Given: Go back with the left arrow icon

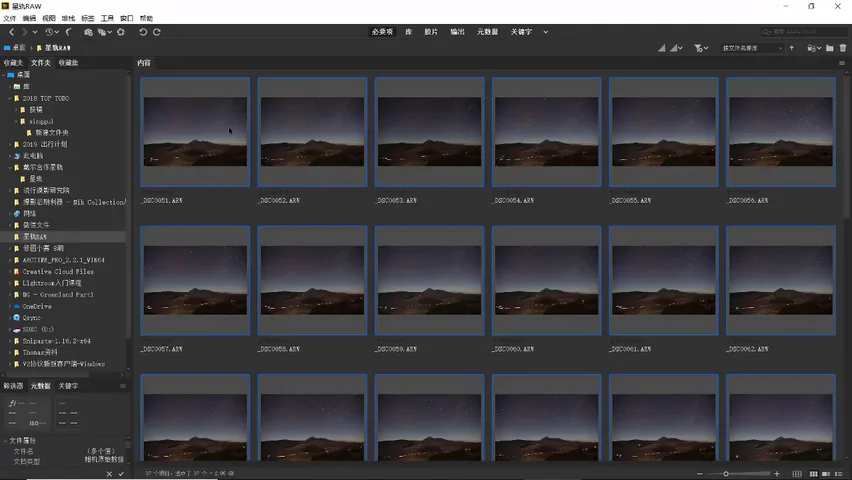Looking at the screenshot, I should [x=11, y=32].
